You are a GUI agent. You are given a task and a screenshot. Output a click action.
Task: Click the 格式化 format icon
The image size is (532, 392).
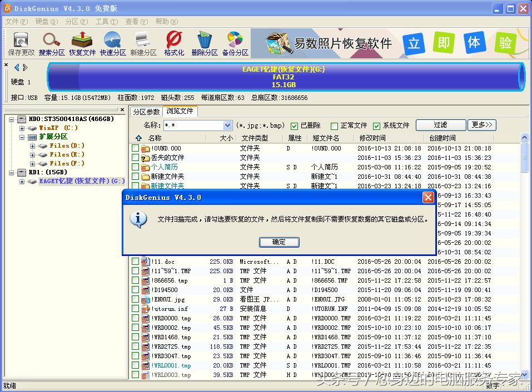pyautogui.click(x=172, y=43)
